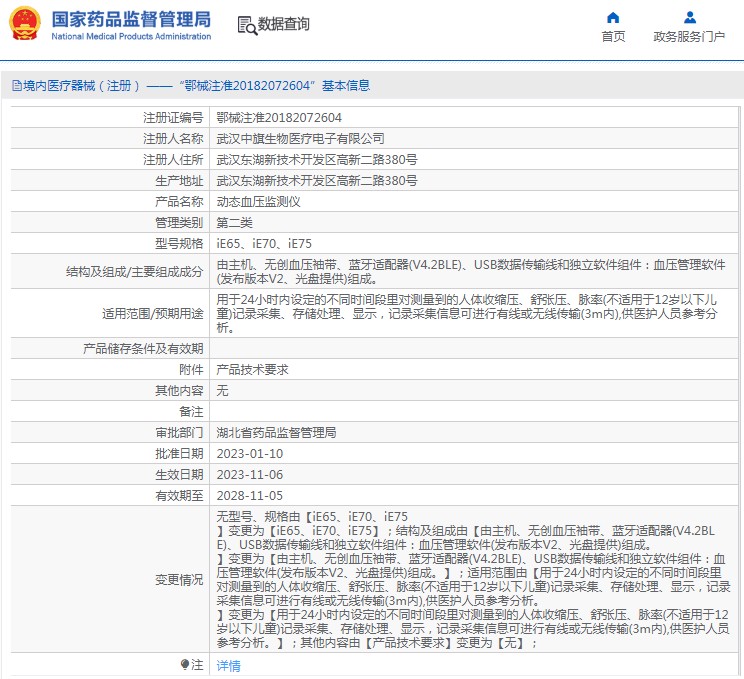This screenshot has height=679, width=744.
Task: Click the 第二类 management category value
Action: [237, 222]
